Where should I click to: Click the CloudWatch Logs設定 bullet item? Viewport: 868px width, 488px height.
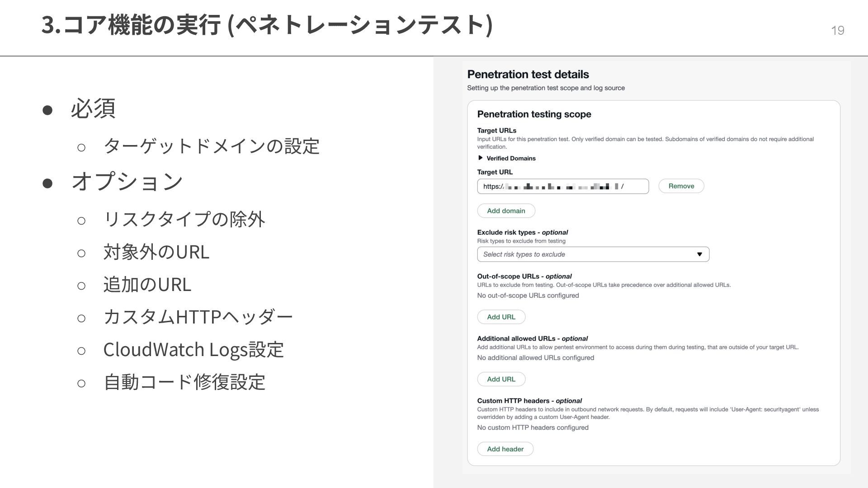[x=193, y=350]
